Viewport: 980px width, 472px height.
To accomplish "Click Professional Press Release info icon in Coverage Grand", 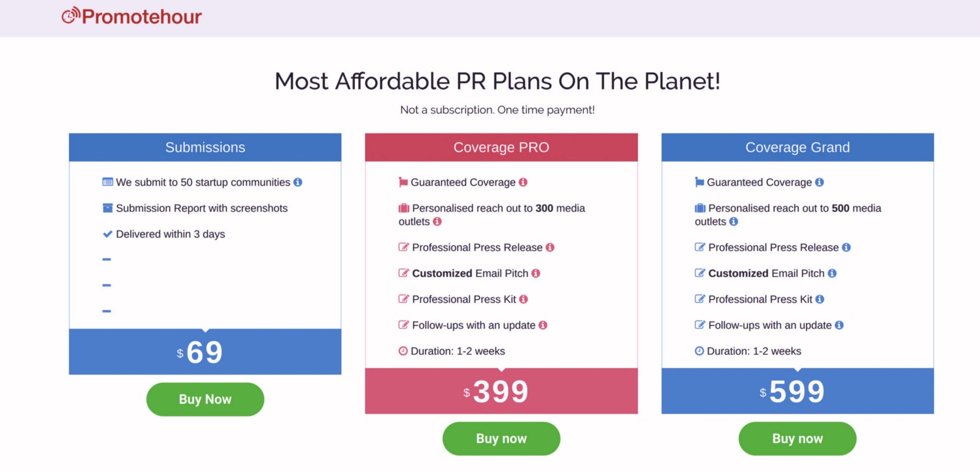I will 846,247.
